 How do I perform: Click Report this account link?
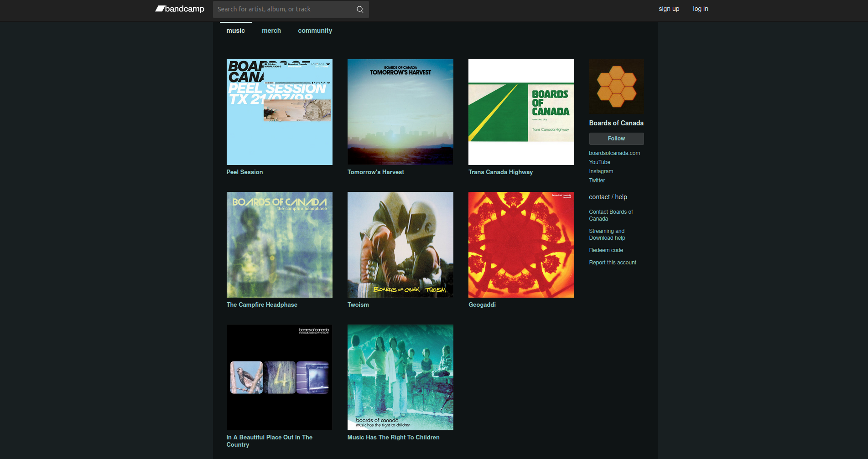tap(613, 263)
